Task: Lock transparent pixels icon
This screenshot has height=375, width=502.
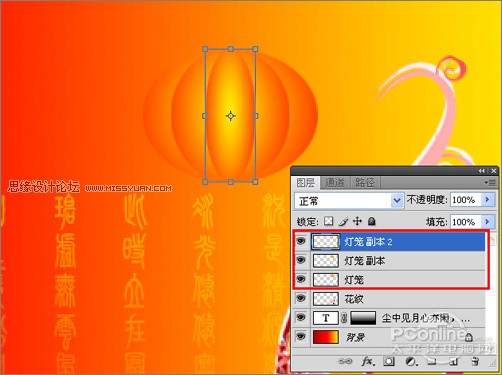Action: [x=329, y=221]
